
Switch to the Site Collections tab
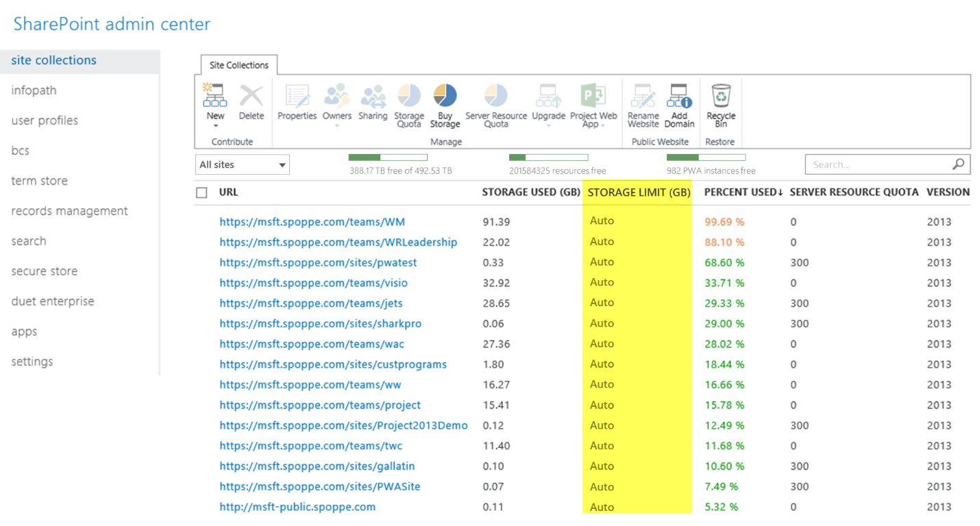(x=238, y=65)
